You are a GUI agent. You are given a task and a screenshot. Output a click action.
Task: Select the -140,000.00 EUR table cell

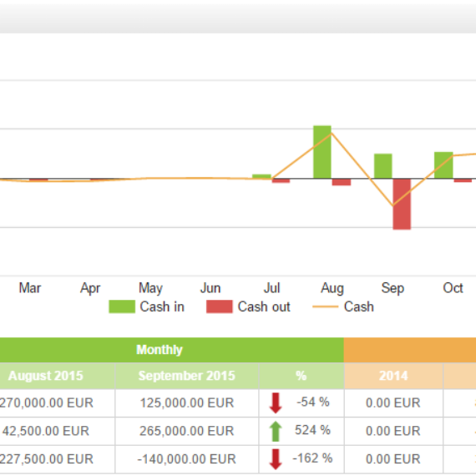(187, 459)
